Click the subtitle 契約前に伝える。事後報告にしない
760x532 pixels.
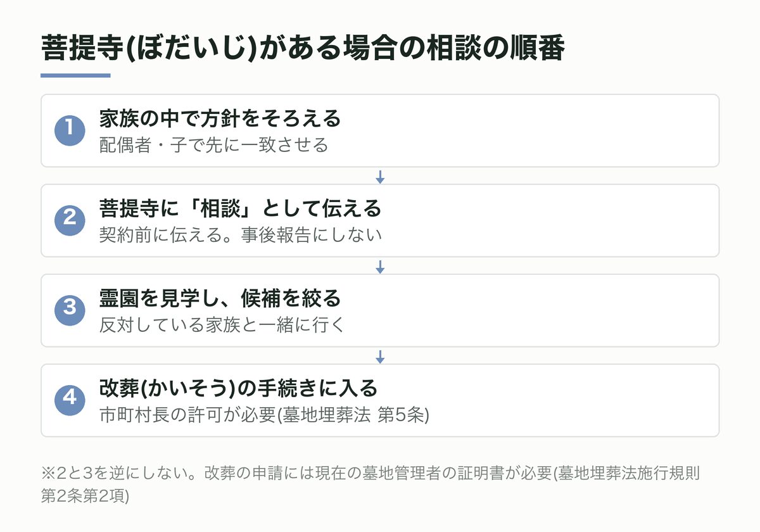241,236
